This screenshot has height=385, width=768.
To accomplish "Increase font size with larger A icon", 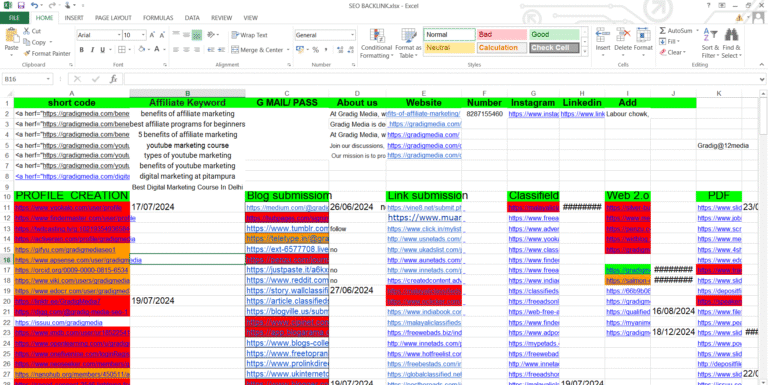I will pyautogui.click(x=152, y=35).
